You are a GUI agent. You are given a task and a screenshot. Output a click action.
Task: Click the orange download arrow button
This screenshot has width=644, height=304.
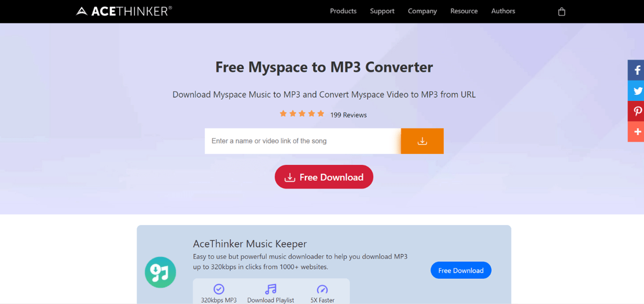pos(422,141)
